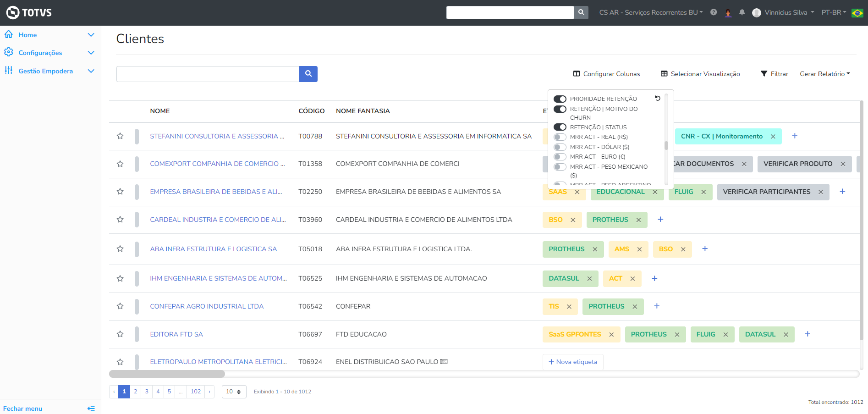This screenshot has height=414, width=868.
Task: Enable the MRR ACT - PESO MEXICANO toggle
Action: [x=560, y=167]
